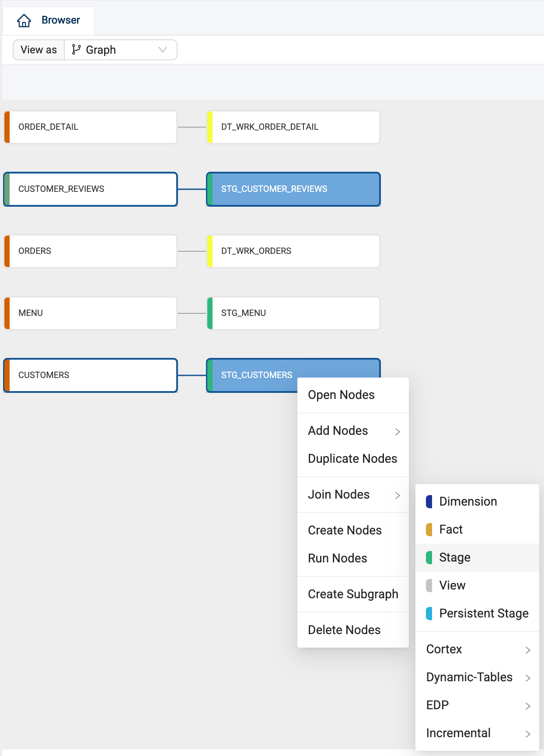Select the blue Dimension node type marker

[x=429, y=502]
